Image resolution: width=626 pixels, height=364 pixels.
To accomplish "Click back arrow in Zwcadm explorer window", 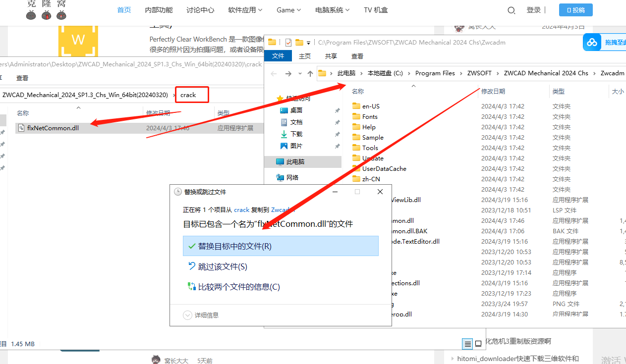I will pyautogui.click(x=274, y=73).
